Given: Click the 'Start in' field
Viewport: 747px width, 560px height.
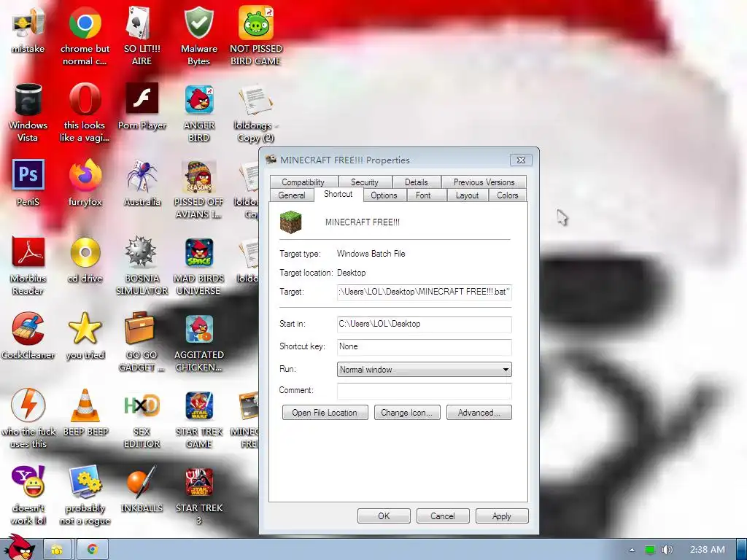Looking at the screenshot, I should click(424, 324).
